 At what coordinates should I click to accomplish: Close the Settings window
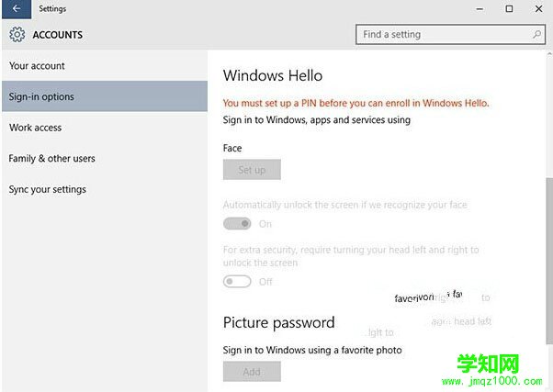tap(538, 9)
